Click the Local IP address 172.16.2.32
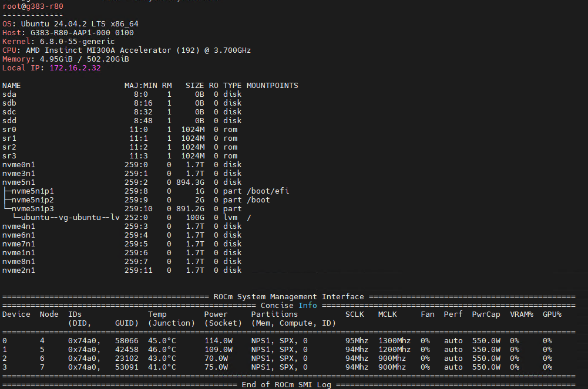 point(75,68)
